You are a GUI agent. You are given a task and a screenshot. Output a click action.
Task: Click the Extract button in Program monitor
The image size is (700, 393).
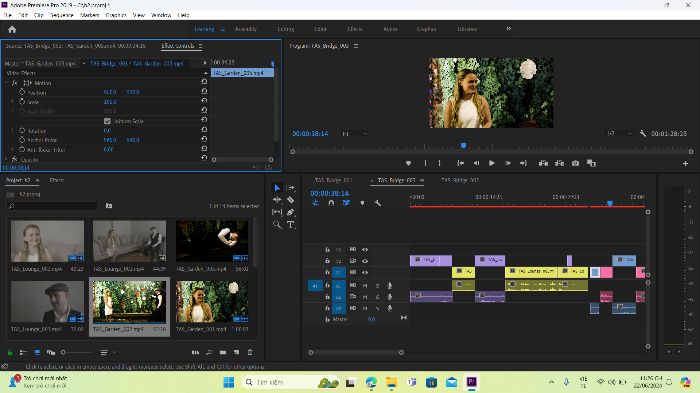[559, 163]
